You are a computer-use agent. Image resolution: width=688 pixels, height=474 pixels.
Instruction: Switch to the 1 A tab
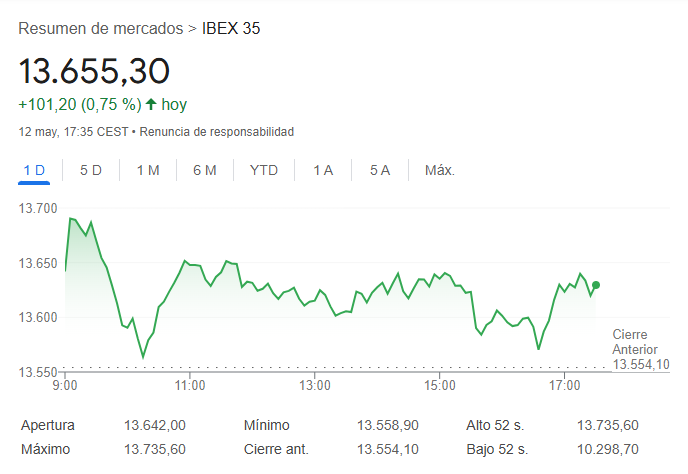(323, 170)
